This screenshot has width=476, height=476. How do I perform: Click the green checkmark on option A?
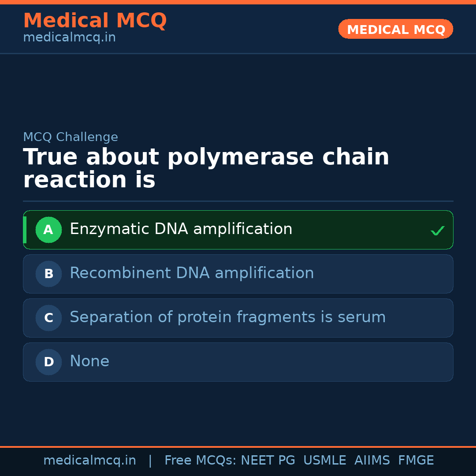437,231
